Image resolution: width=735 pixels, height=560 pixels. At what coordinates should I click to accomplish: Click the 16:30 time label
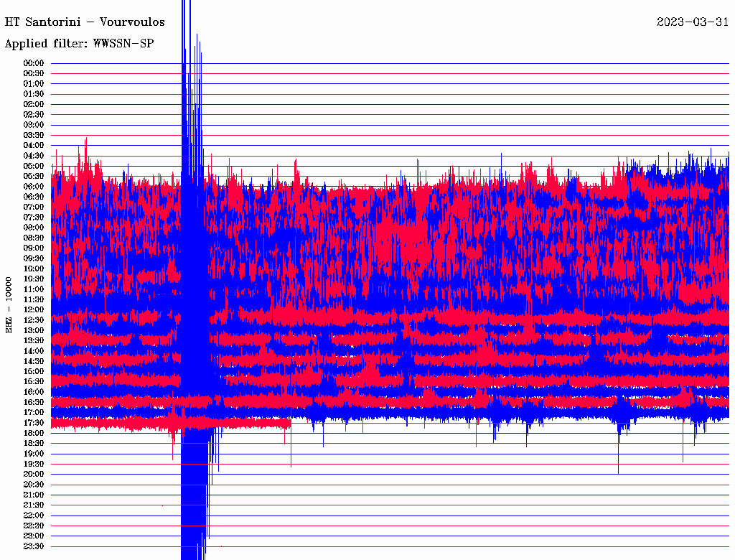click(34, 402)
